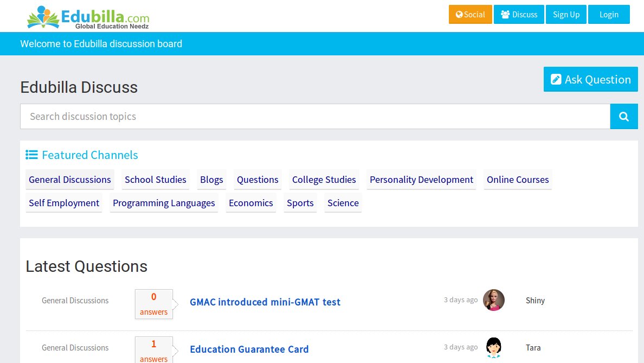
Task: Select the Blogs channel
Action: 211,180
